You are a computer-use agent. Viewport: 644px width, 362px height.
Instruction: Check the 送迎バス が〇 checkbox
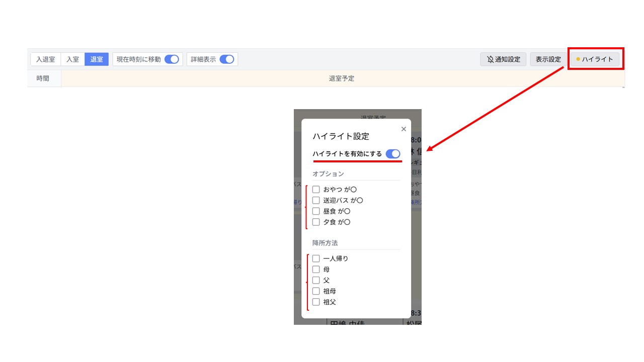click(316, 200)
